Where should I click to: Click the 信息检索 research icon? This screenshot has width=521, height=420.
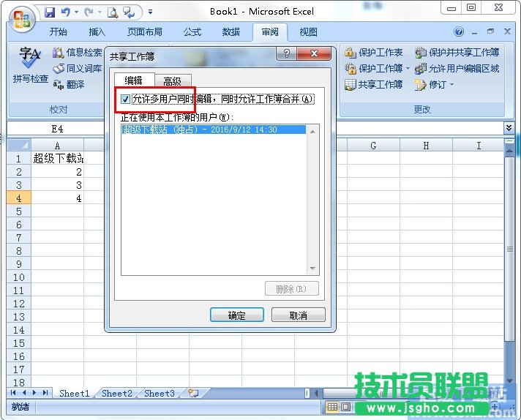(59, 53)
